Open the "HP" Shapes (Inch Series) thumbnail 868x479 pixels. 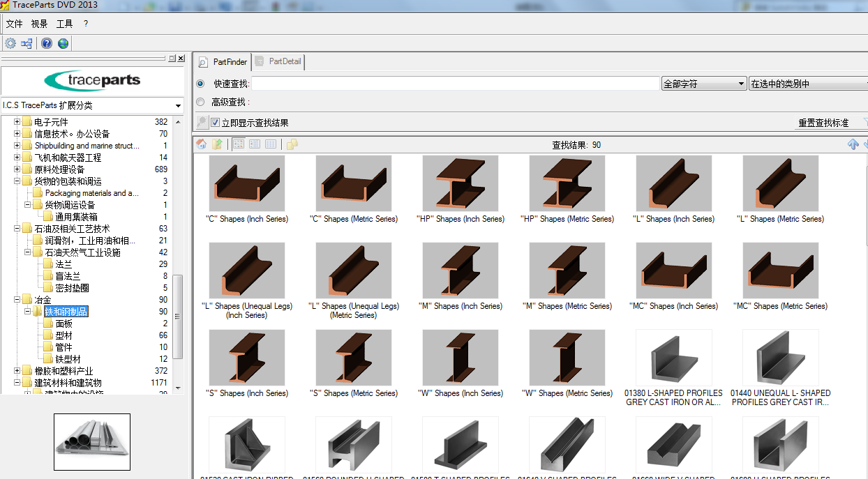(x=460, y=183)
